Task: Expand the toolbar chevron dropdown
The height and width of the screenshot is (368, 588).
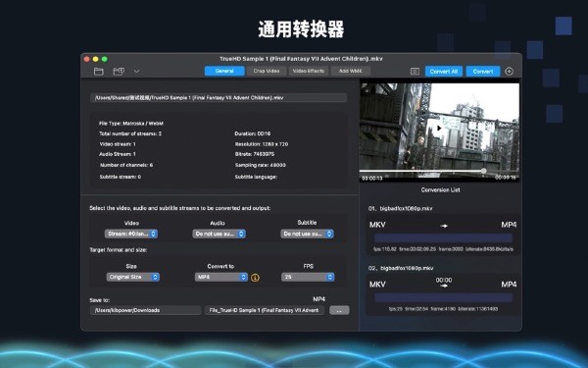Action: tap(136, 71)
